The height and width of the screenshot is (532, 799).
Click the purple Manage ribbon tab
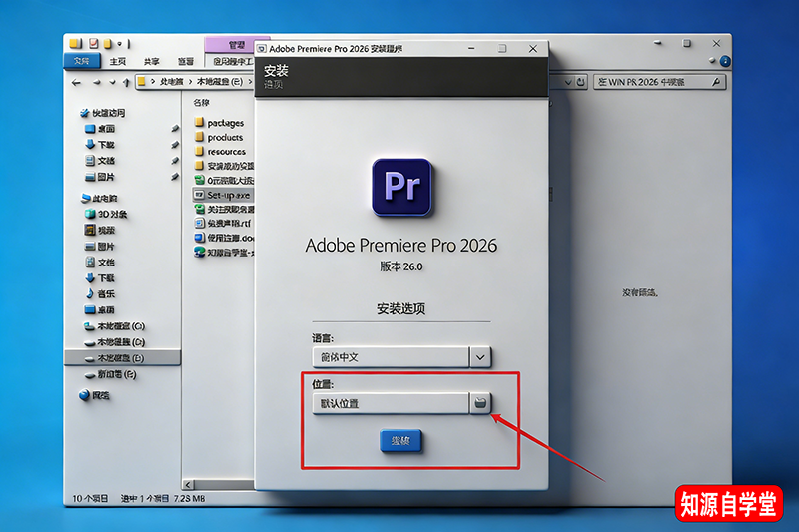(x=236, y=45)
